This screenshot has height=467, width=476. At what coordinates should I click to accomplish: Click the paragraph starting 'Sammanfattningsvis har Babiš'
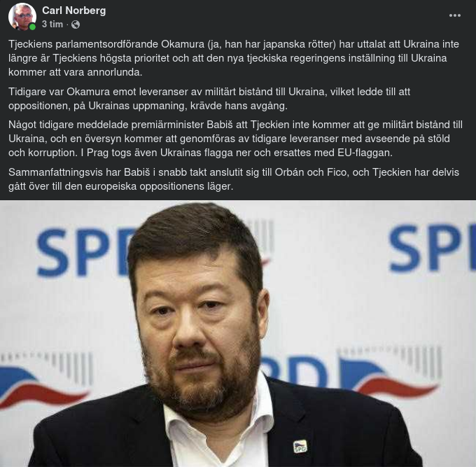click(234, 179)
